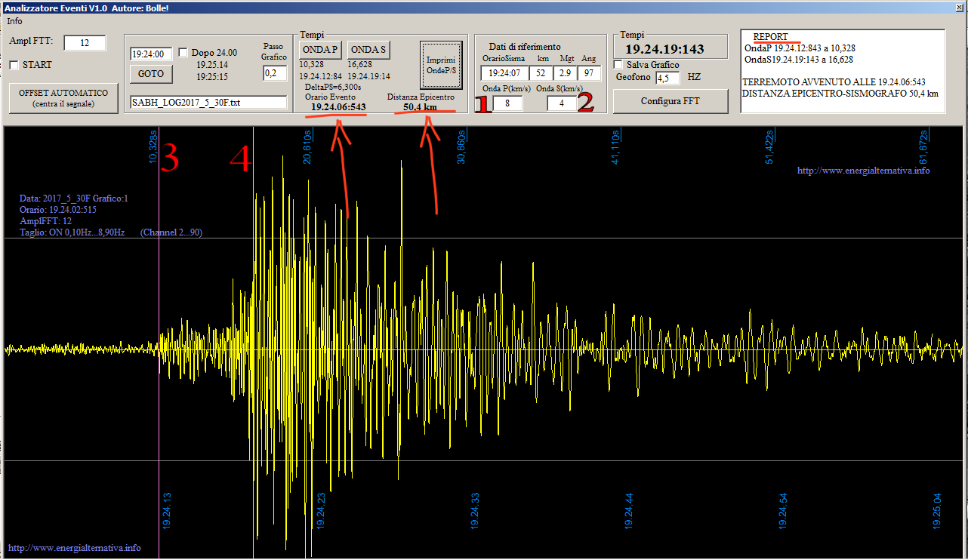Tick the Salva Grafico checkbox

(619, 65)
